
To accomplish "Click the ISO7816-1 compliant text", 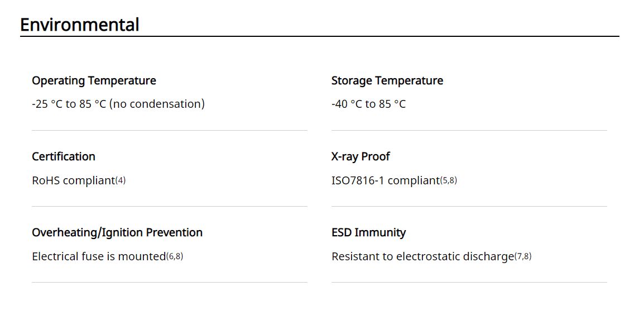I will pos(386,180).
